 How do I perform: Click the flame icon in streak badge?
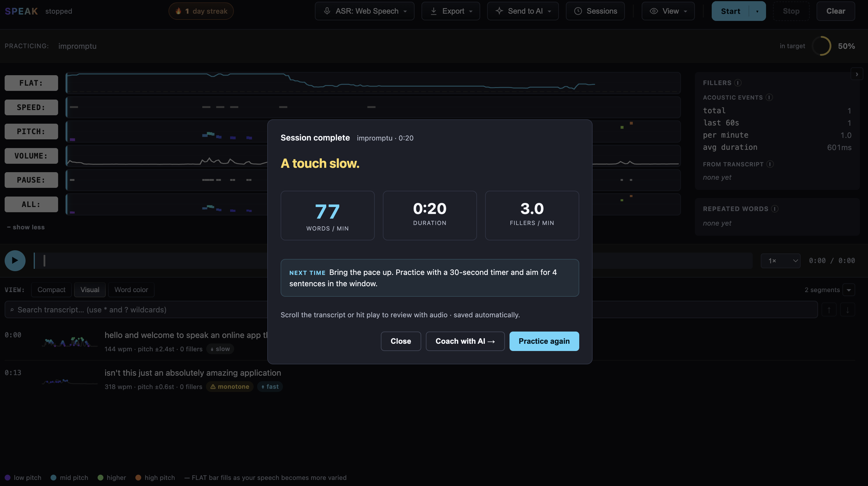click(x=178, y=11)
